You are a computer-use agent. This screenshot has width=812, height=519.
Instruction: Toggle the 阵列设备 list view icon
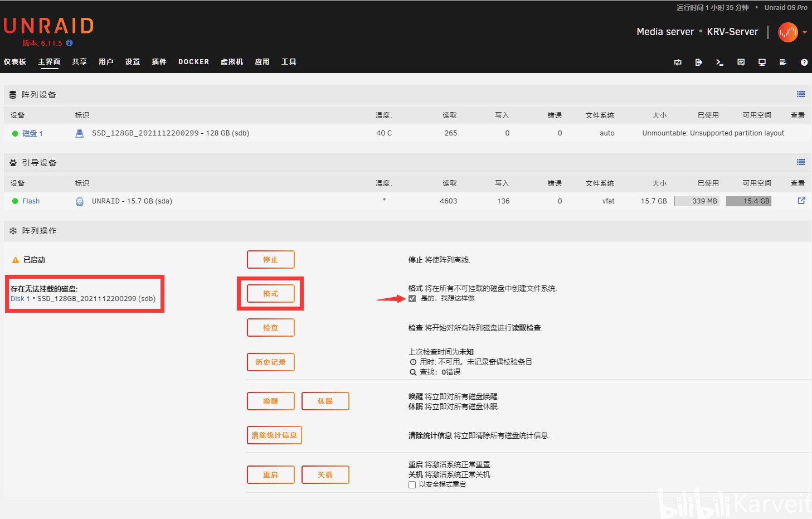click(801, 94)
